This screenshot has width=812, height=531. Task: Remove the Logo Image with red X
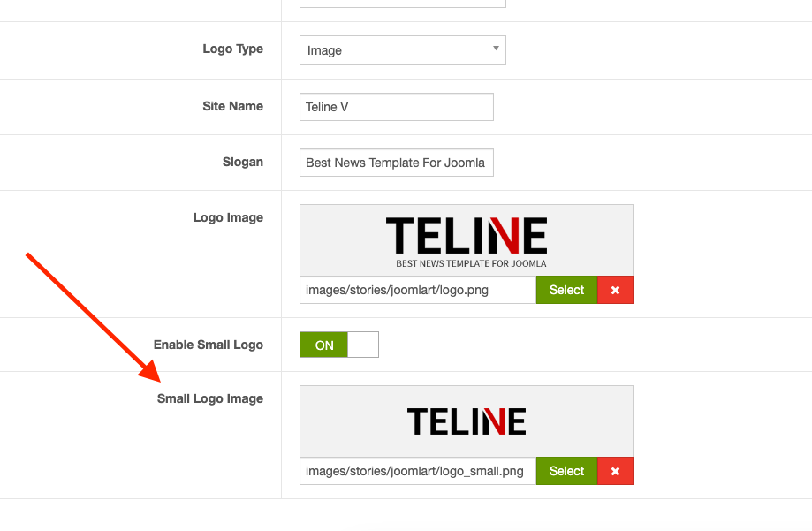click(615, 290)
